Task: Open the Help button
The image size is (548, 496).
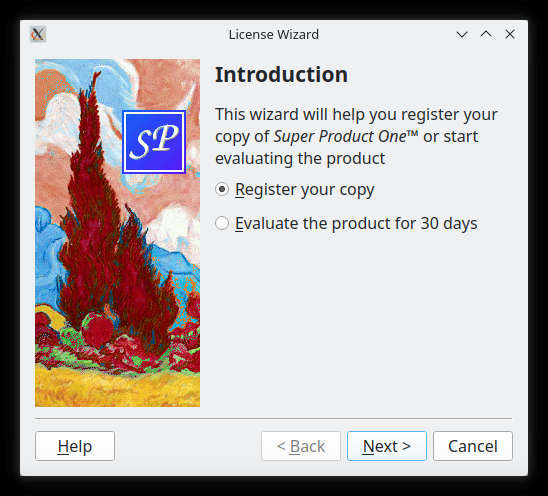Action: [x=75, y=446]
